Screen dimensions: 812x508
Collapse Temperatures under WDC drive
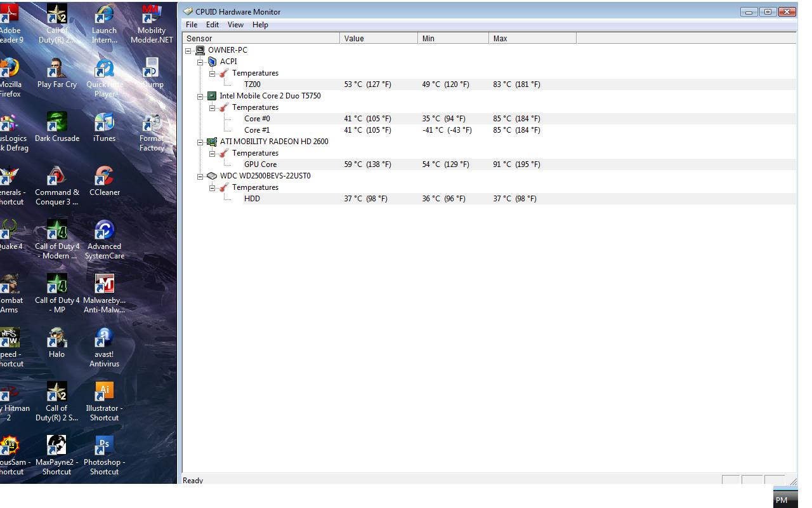point(213,187)
